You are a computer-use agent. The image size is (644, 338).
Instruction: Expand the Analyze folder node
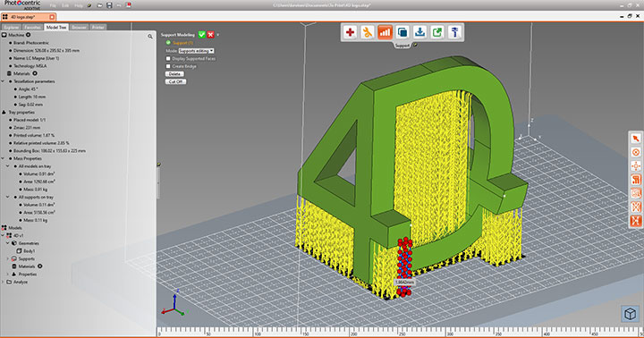(x=4, y=282)
